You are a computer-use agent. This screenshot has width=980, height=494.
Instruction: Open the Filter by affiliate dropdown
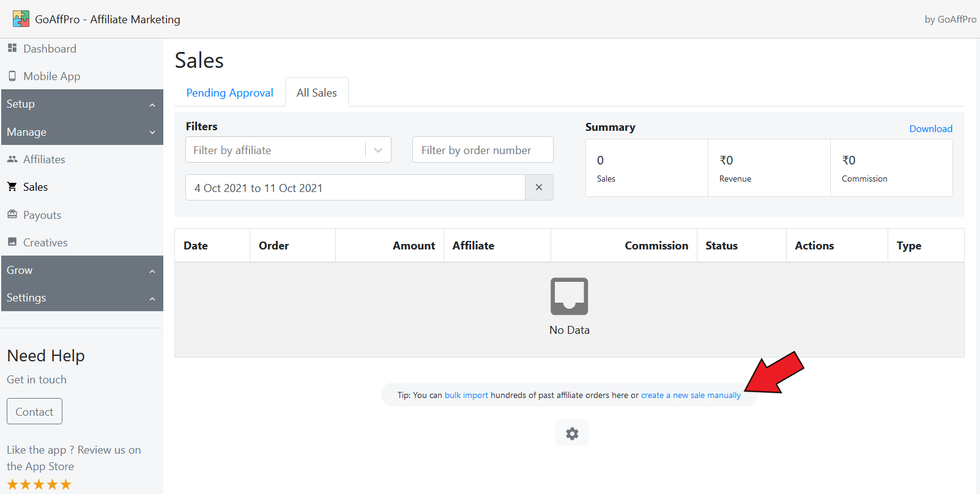(288, 150)
